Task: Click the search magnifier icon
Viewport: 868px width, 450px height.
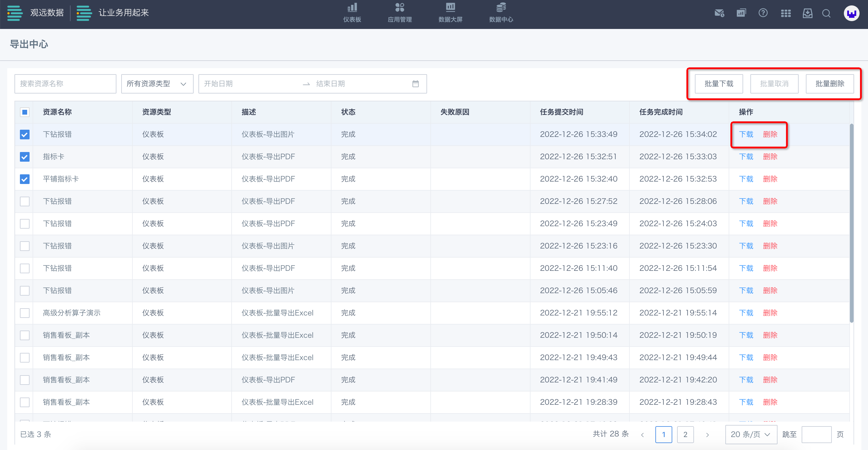Action: tap(826, 13)
